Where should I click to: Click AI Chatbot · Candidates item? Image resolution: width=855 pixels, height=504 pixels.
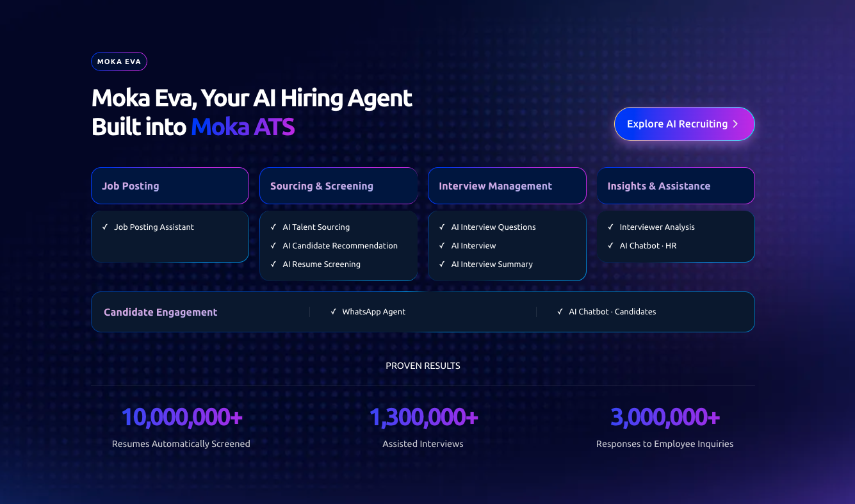coord(612,312)
